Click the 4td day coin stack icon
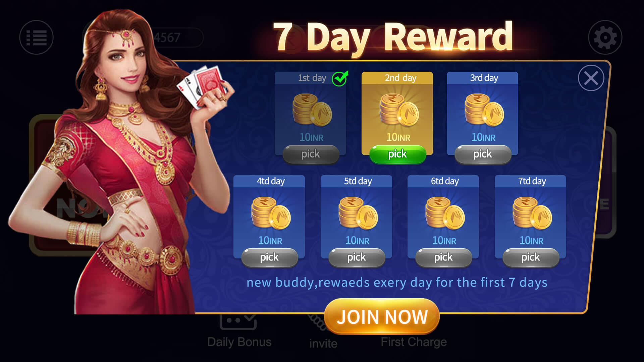Screen dimensions: 644x362 [x=271, y=213]
